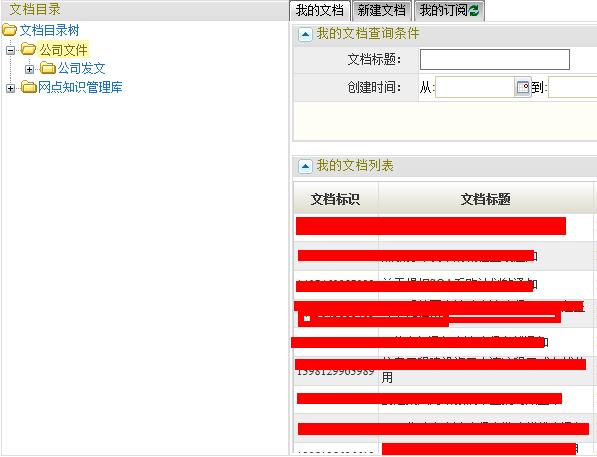Click the 文档目录 panel title

(x=35, y=10)
